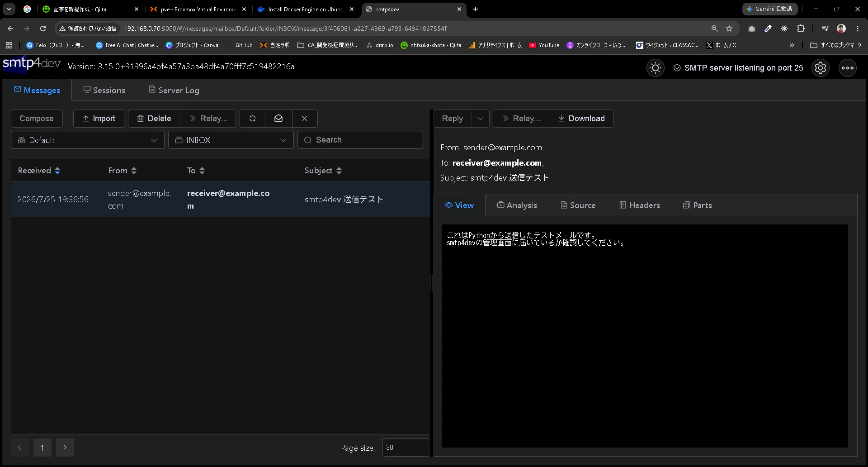Image resolution: width=868 pixels, height=467 pixels.
Task: Open the three-dots more menu in smtp4dev header
Action: 848,68
